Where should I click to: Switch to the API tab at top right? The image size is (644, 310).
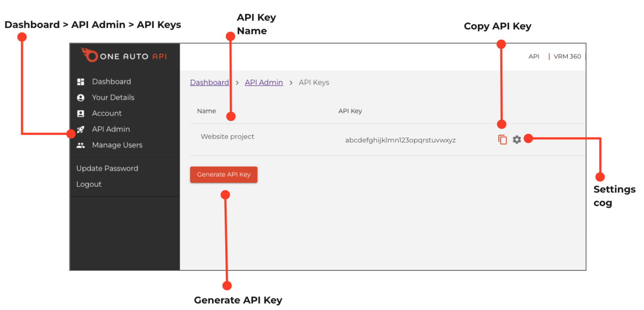(534, 56)
